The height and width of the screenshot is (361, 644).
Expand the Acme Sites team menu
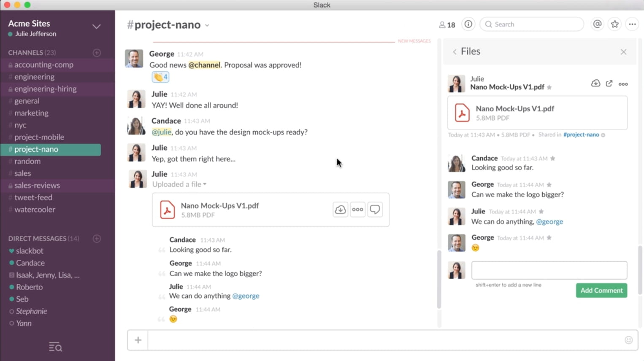point(96,27)
